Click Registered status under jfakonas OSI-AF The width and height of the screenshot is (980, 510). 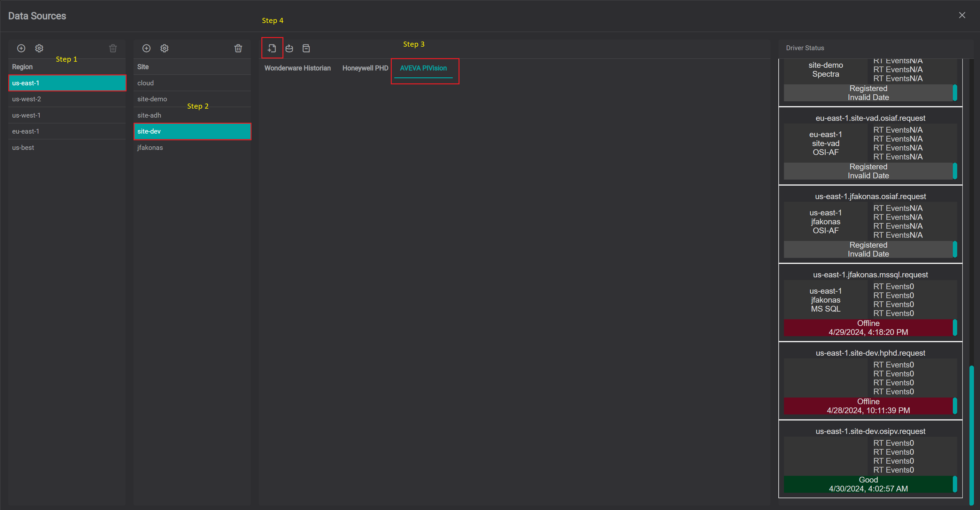(868, 250)
